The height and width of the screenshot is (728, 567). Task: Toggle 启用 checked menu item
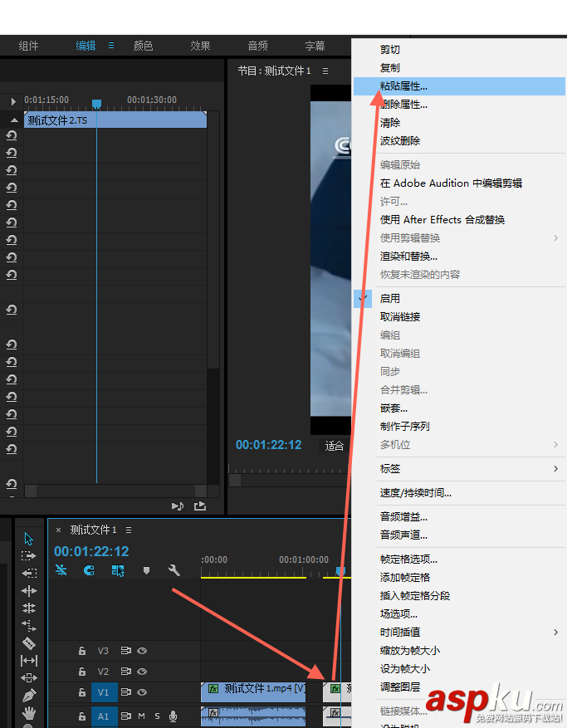(x=459, y=299)
